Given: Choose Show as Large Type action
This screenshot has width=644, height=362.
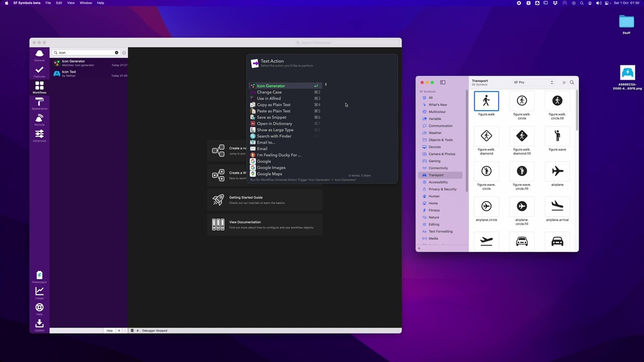Looking at the screenshot, I should coord(285,130).
